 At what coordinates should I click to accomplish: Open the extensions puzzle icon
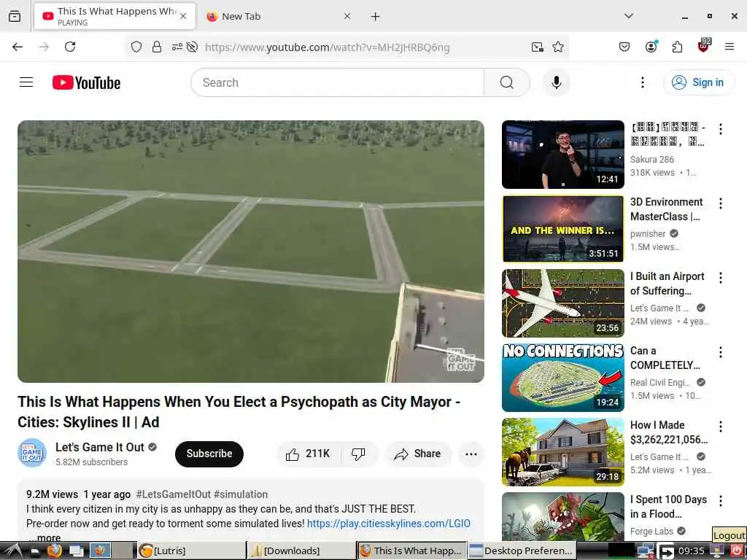[677, 47]
